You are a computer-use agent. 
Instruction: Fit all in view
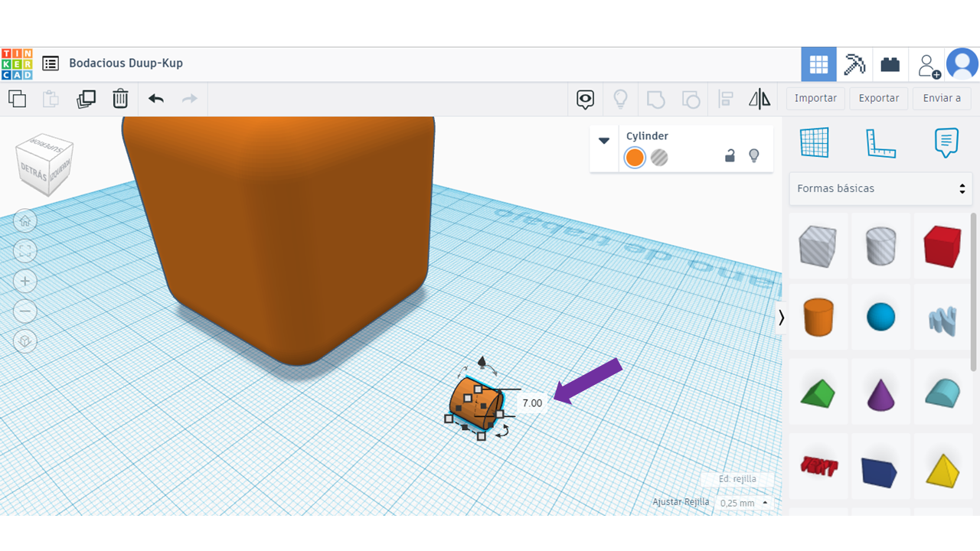(25, 251)
